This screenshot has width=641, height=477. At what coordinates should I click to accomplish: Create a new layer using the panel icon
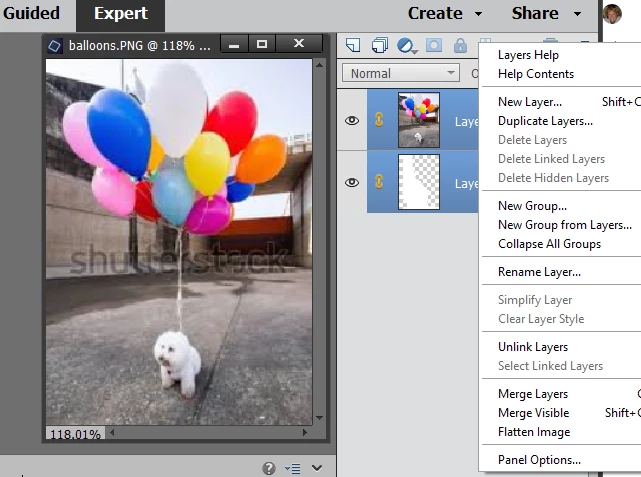pyautogui.click(x=353, y=45)
